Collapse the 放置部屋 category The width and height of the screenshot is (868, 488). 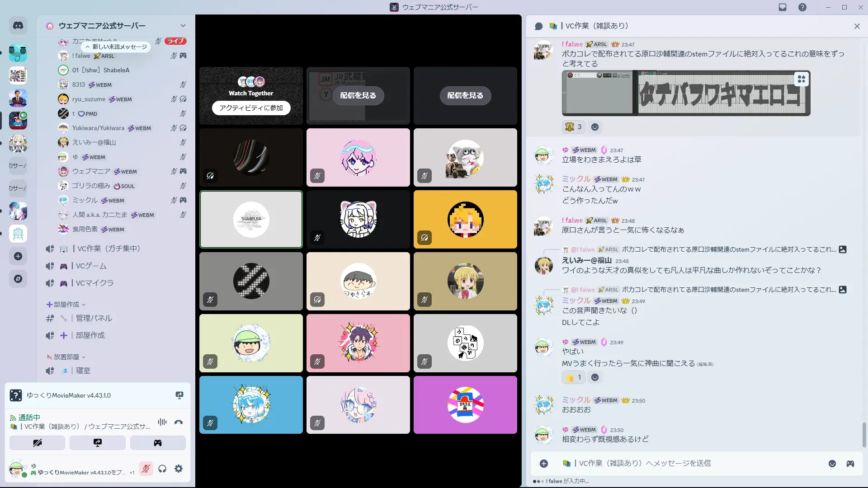(x=66, y=357)
